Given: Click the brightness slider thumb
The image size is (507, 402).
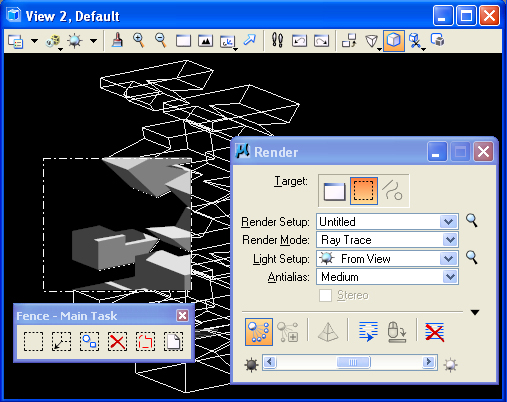Looking at the screenshot, I should tap(353, 362).
